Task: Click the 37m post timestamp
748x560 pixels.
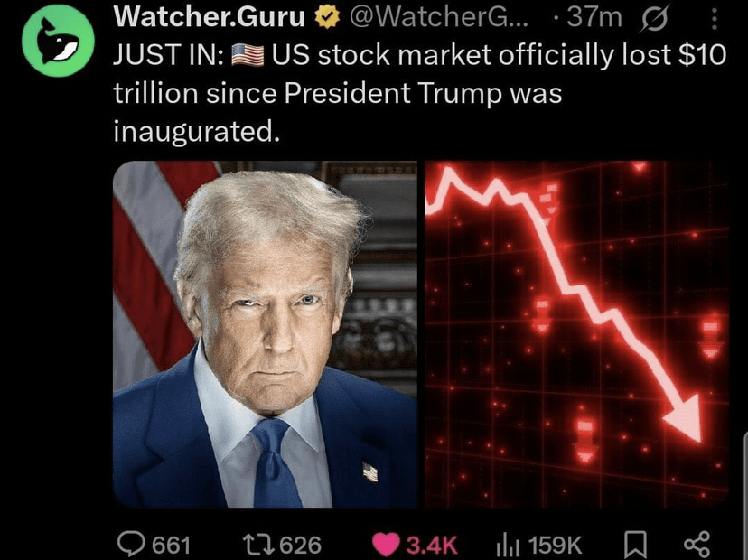Action: [x=594, y=17]
